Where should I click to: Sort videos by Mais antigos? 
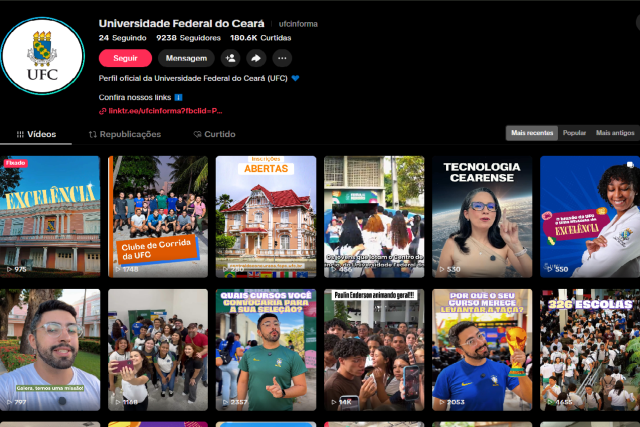tap(615, 133)
